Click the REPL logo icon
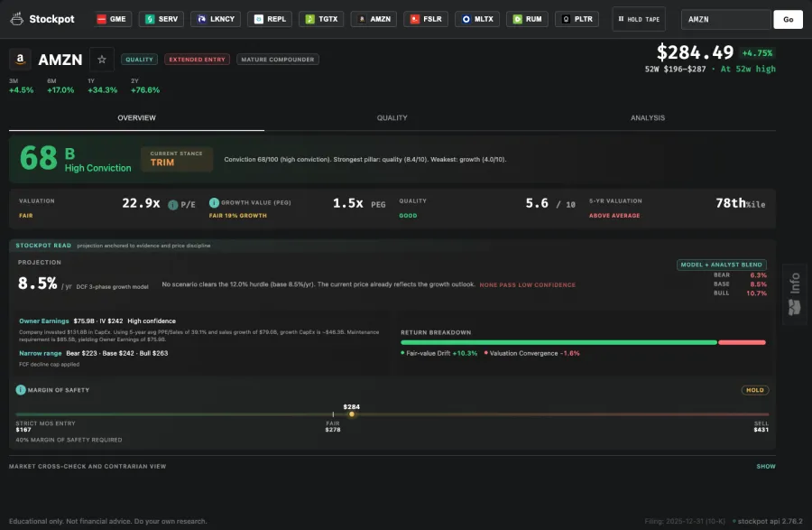The height and width of the screenshot is (530, 812). click(258, 19)
